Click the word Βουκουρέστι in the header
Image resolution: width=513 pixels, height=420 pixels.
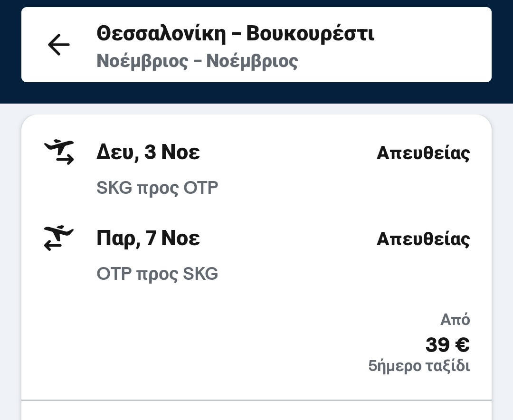coord(310,34)
